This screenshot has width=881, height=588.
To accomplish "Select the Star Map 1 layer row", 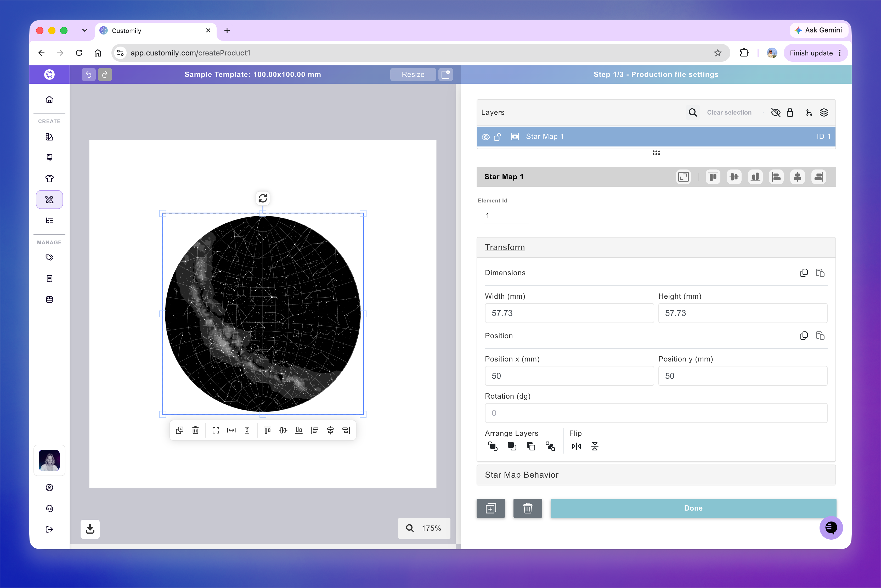I will 656,137.
